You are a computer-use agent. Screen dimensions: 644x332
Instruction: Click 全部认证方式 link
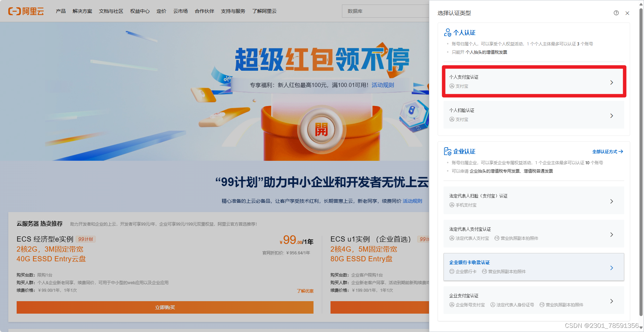point(608,151)
